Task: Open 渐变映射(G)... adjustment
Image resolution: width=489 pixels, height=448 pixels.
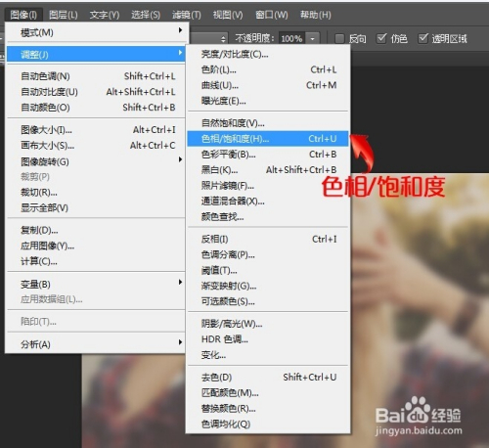Action: point(268,286)
